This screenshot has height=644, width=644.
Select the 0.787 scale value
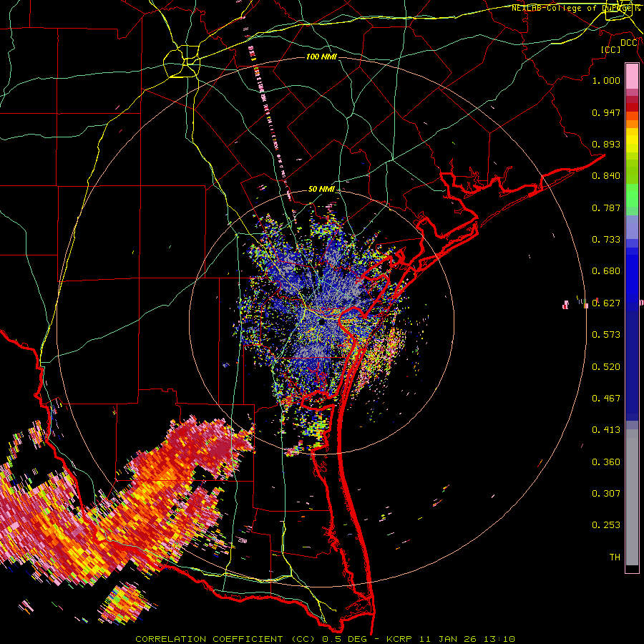pyautogui.click(x=606, y=208)
